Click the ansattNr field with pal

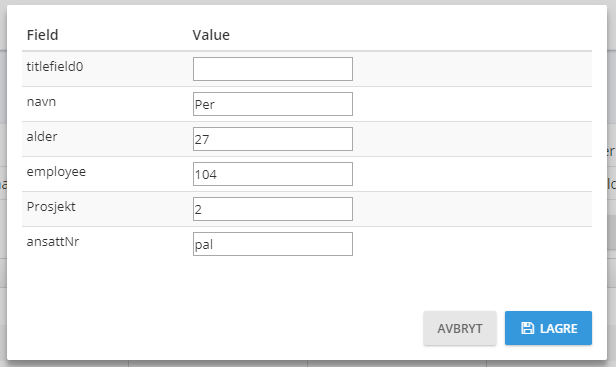click(x=273, y=244)
